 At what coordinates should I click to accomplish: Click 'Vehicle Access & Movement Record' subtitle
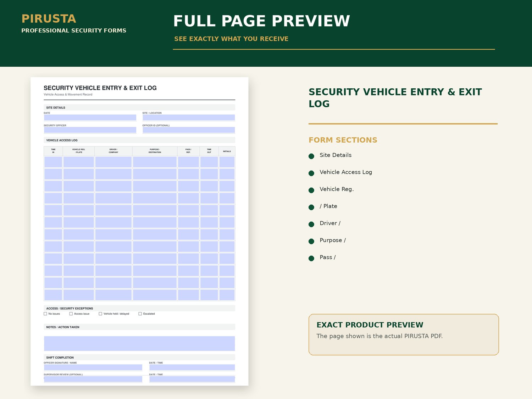point(68,95)
